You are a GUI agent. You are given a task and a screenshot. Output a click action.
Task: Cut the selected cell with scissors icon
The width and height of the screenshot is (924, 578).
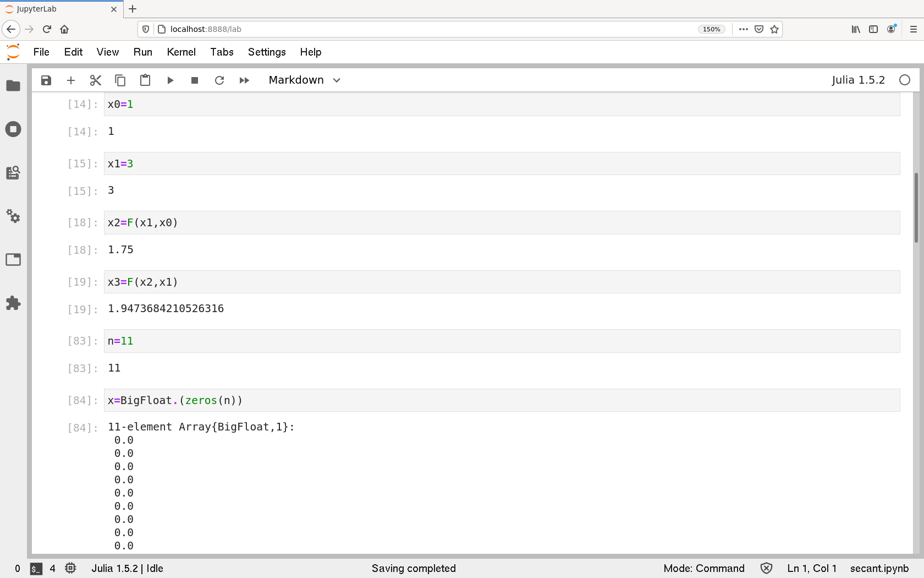(96, 80)
